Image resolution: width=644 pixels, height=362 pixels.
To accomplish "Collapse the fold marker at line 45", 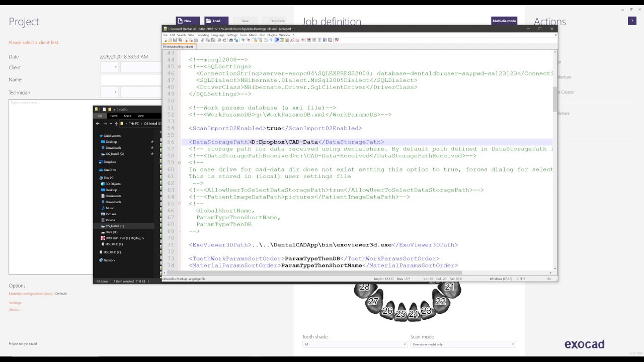I will click(x=180, y=66).
